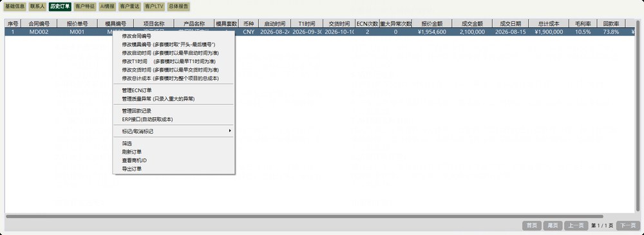Screen dimensions: 644x235
Task: Click the ¥1,900,000 total cost cell
Action: coord(549,32)
